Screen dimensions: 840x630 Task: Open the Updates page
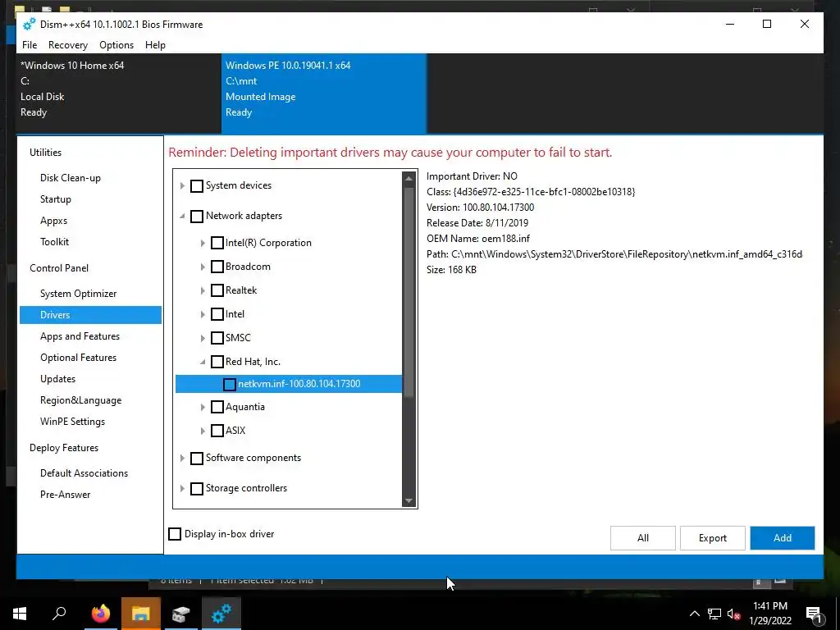tap(57, 379)
